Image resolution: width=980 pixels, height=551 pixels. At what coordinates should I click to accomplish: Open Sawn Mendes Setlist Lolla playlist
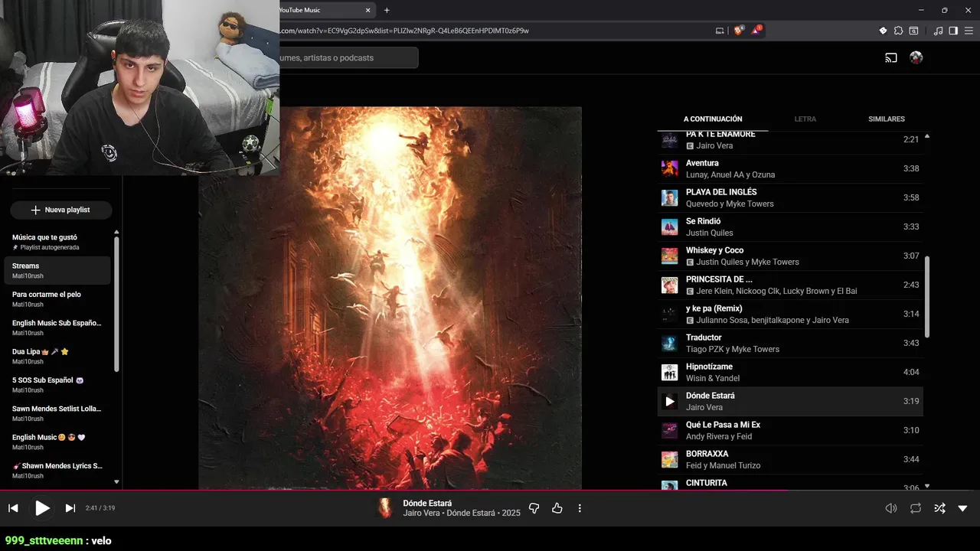click(x=57, y=413)
